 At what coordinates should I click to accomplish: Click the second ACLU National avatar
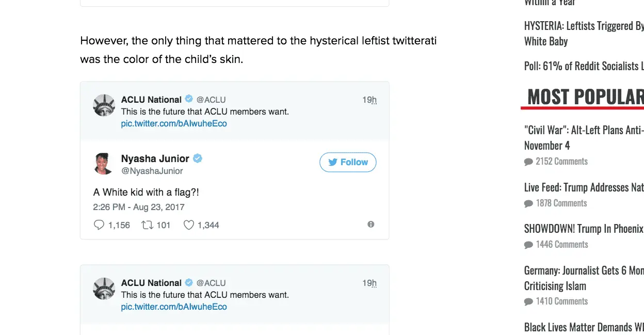(104, 289)
